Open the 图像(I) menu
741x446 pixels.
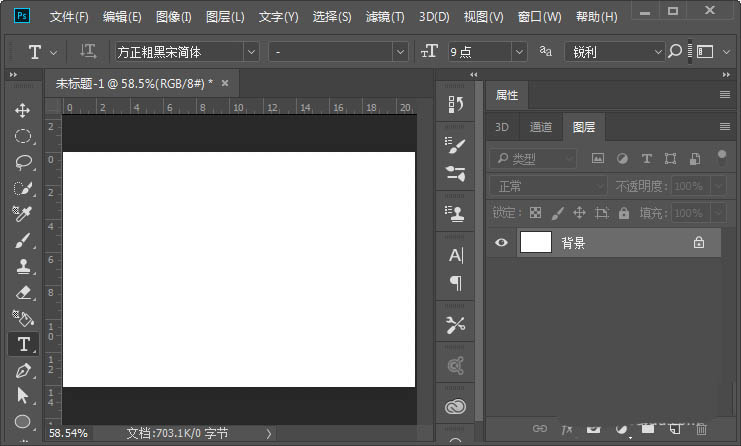pyautogui.click(x=174, y=17)
